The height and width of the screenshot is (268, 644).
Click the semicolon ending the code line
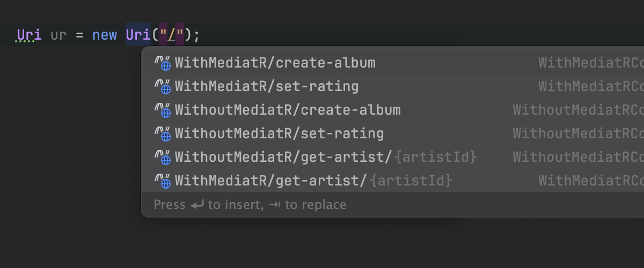pyautogui.click(x=196, y=35)
